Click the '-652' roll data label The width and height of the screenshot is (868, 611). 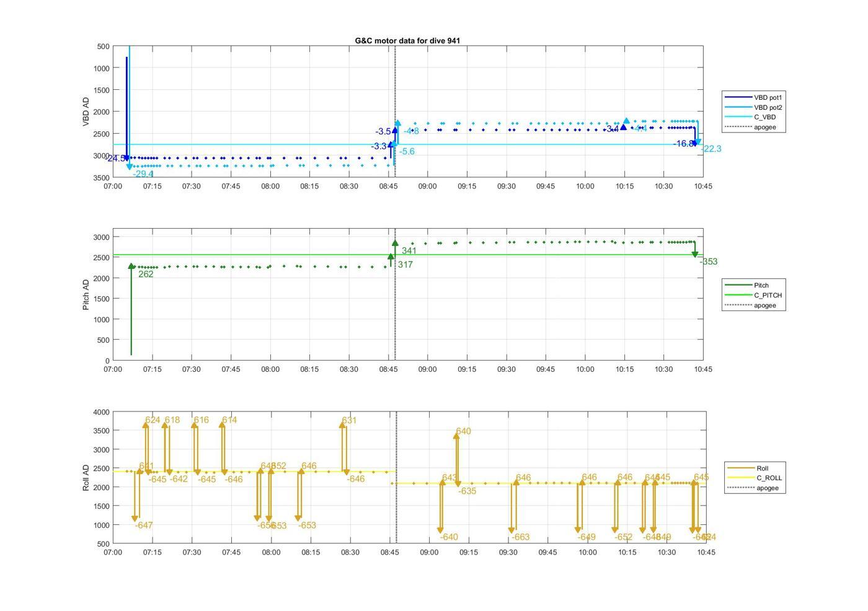(x=624, y=537)
